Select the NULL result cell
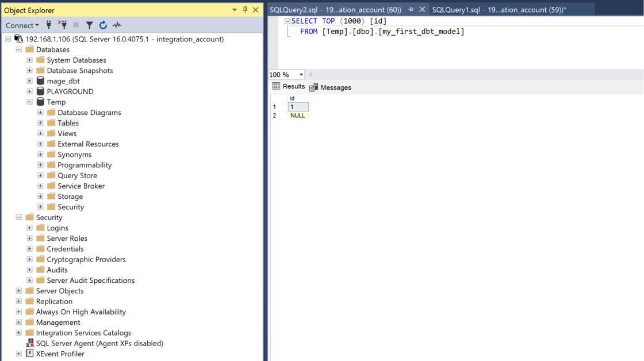 point(298,116)
